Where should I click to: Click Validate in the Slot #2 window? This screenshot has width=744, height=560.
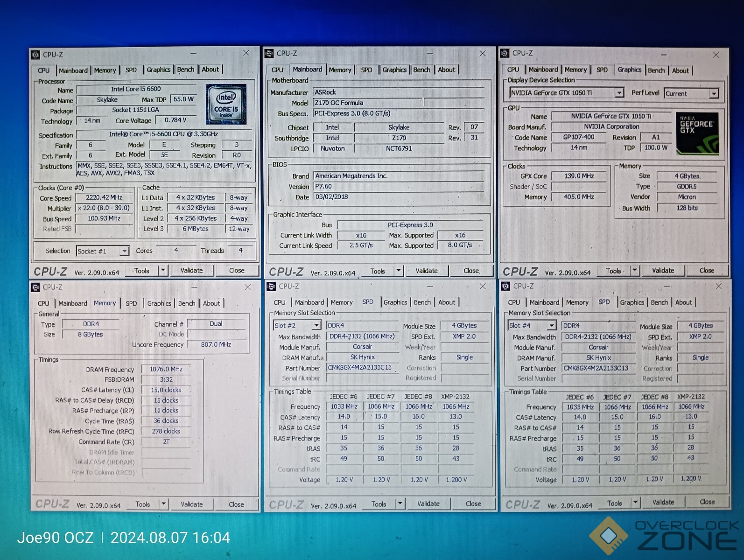428,504
